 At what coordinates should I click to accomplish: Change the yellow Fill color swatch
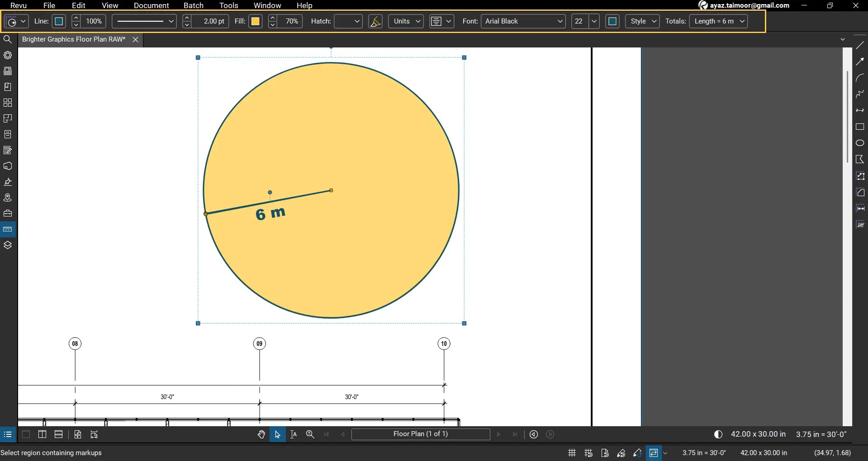255,21
